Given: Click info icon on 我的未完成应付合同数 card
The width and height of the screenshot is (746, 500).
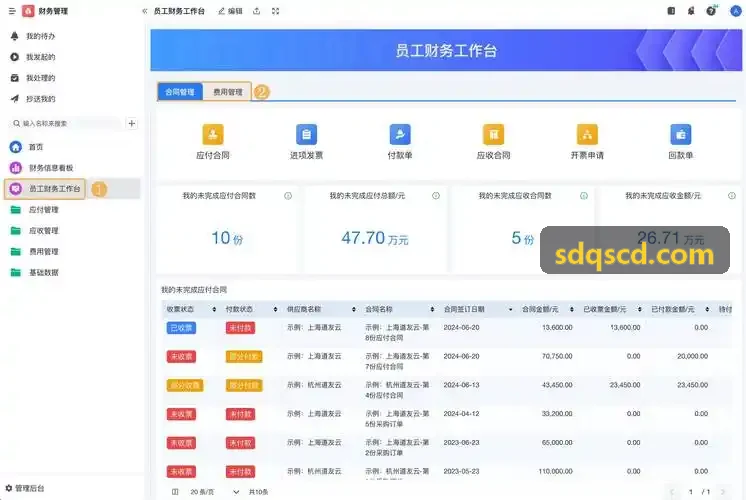Looking at the screenshot, I should 288,196.
